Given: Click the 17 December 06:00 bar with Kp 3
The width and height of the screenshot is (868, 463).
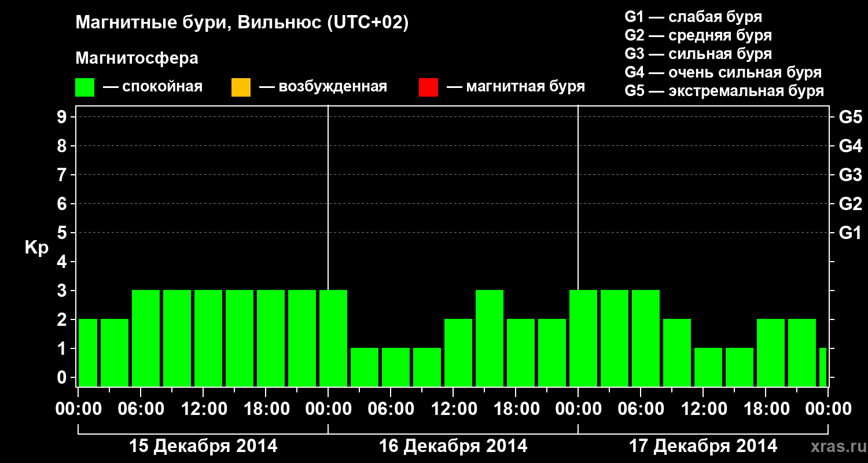Looking at the screenshot, I should point(646,338).
